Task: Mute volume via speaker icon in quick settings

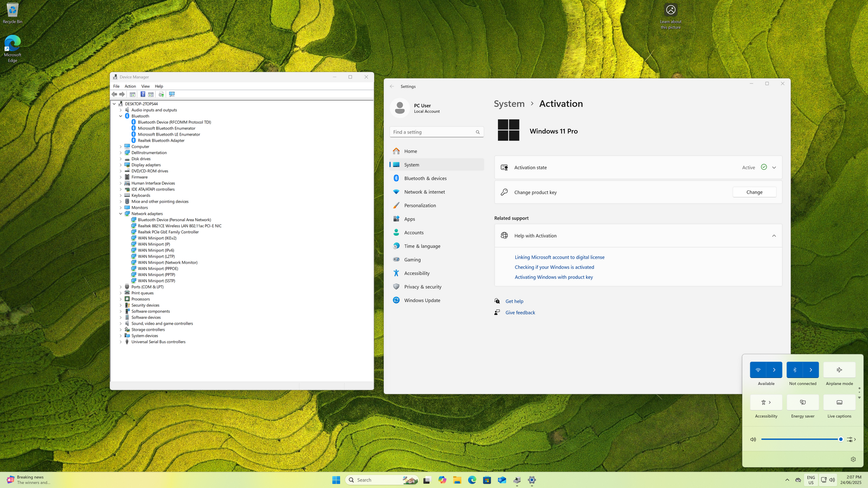Action: click(753, 439)
